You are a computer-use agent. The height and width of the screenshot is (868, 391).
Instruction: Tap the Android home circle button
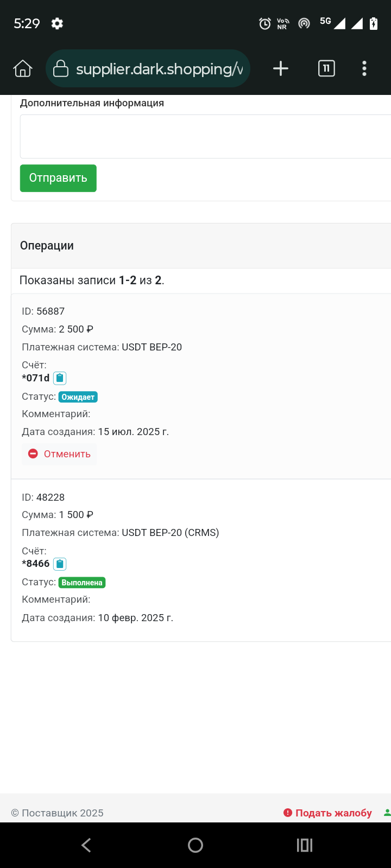[195, 845]
